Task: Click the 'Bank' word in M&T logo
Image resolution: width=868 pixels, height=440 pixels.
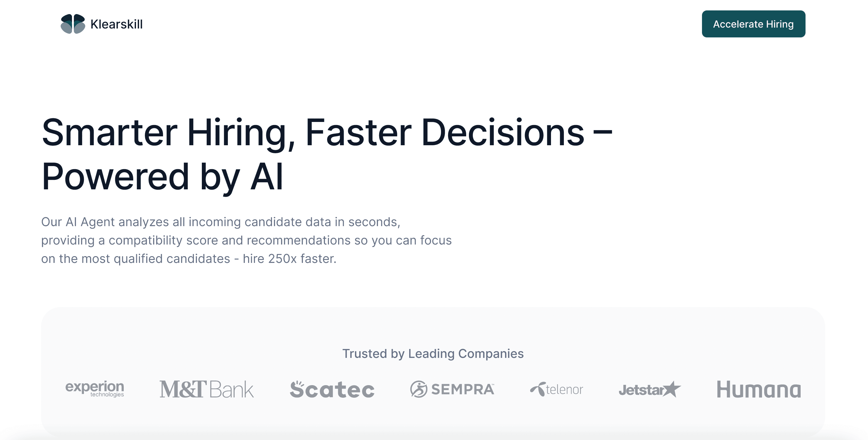Action: click(x=232, y=389)
